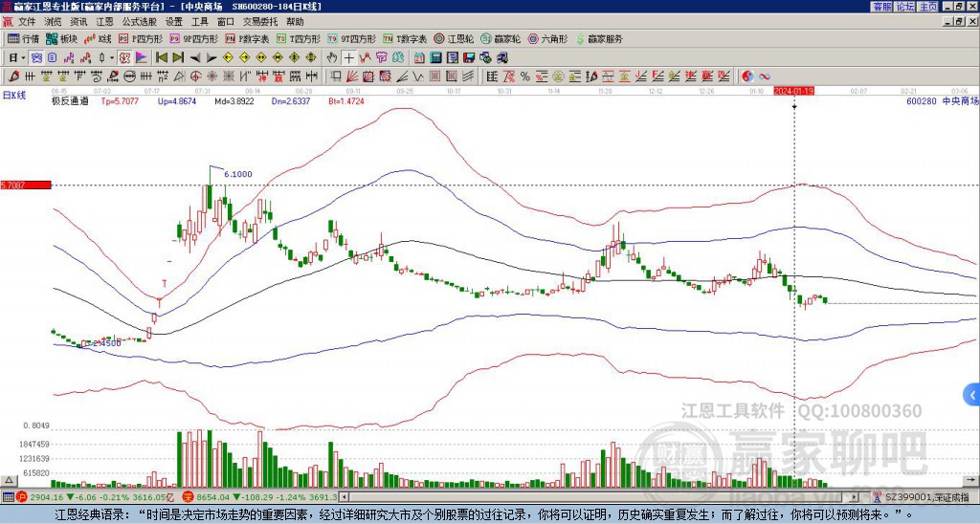Viewport: 980px width, 524px height.
Task: Click the 极反通道 indicator label
Action: tap(70, 100)
